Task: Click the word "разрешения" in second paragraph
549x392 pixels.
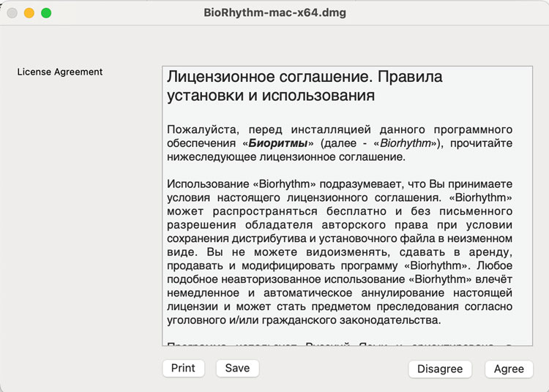Action: (x=196, y=225)
